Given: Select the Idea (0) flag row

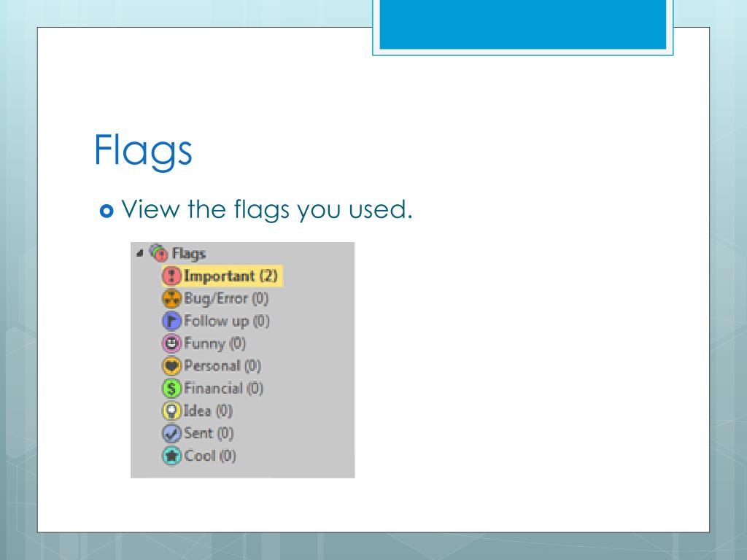Looking at the screenshot, I should [x=197, y=411].
